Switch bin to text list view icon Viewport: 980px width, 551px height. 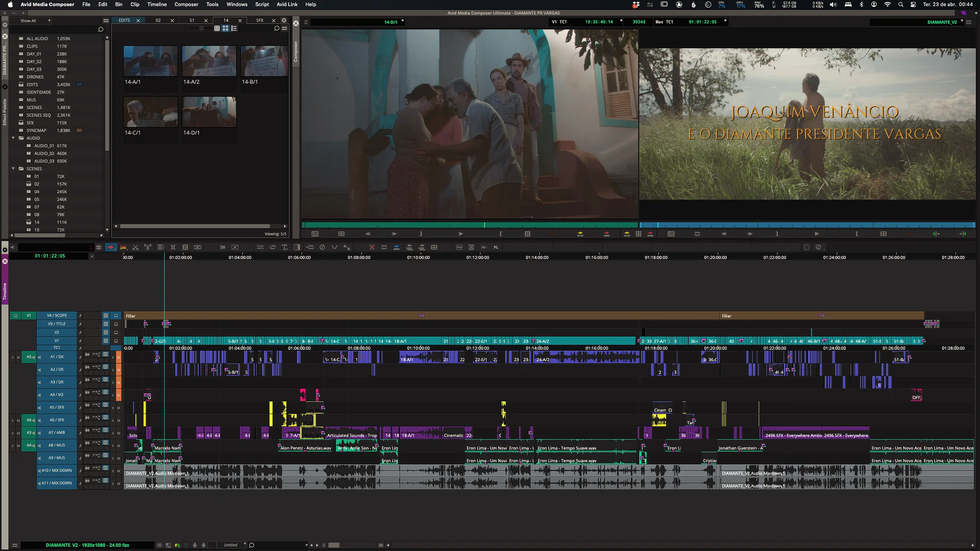tap(217, 28)
